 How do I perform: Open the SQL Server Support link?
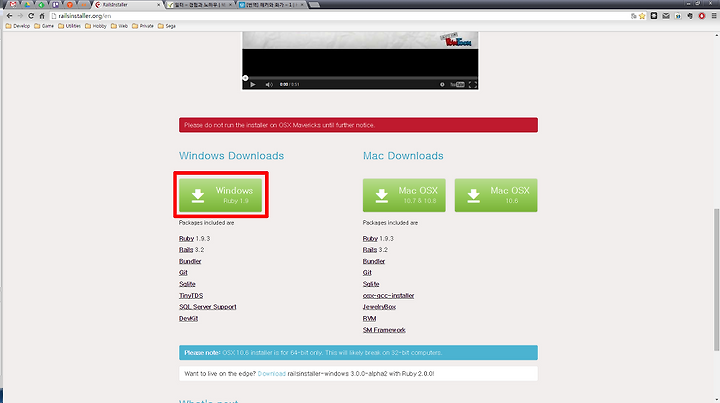[x=208, y=307]
